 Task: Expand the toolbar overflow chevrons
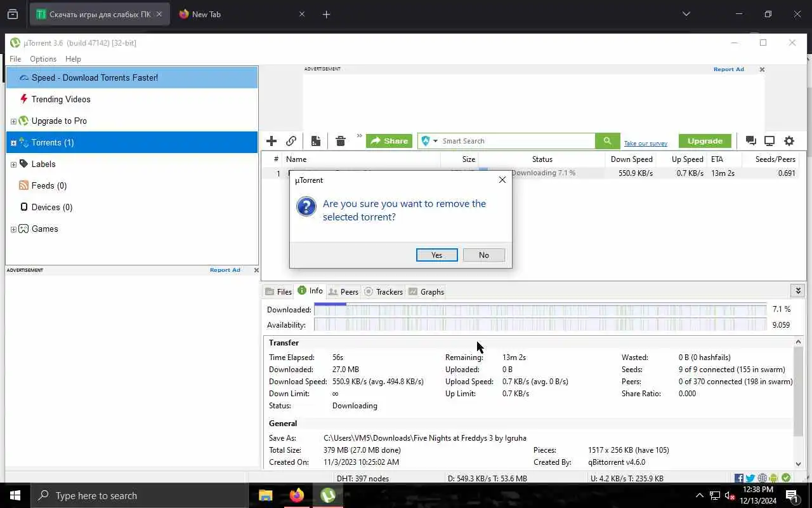359,136
